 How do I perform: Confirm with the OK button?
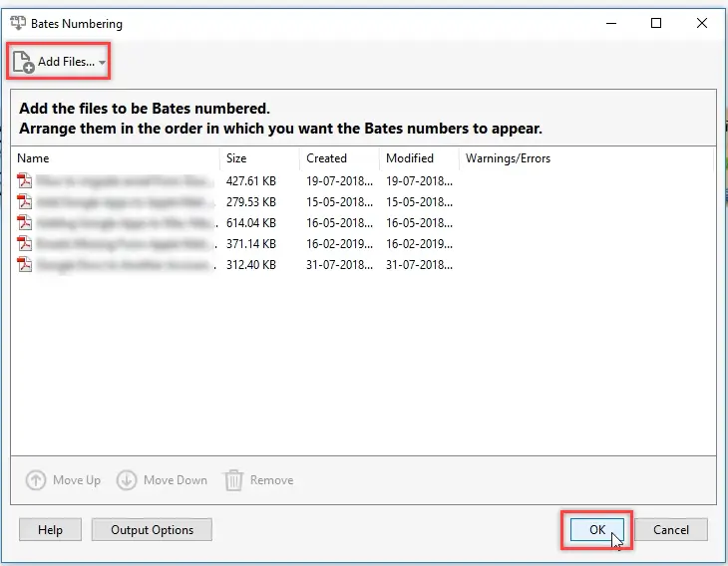coord(597,530)
